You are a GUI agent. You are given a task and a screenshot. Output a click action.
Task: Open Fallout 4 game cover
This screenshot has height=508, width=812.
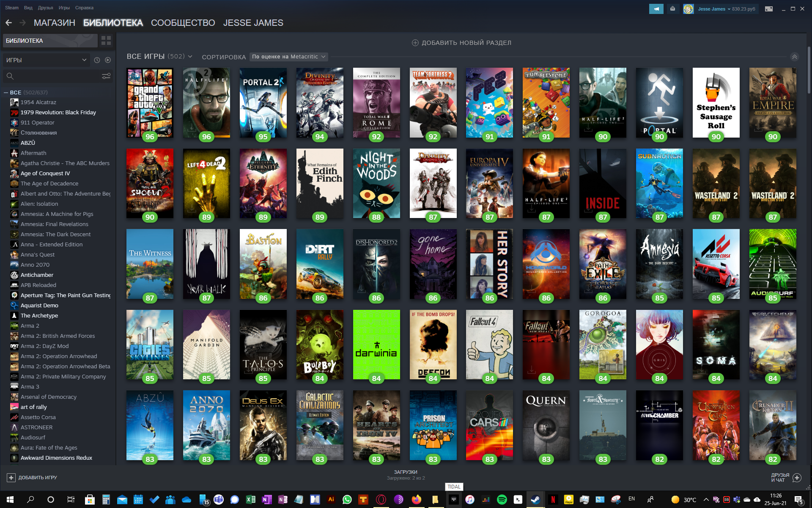click(489, 345)
